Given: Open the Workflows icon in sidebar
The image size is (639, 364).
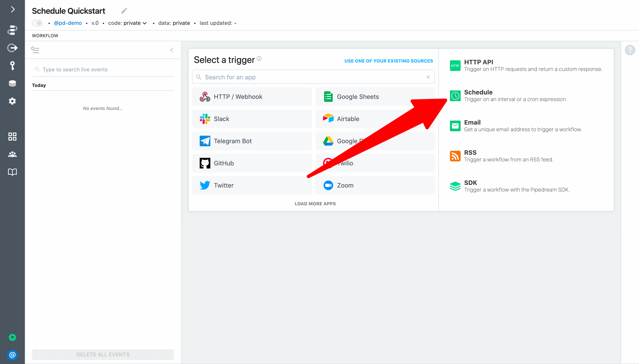Looking at the screenshot, I should pos(12,30).
